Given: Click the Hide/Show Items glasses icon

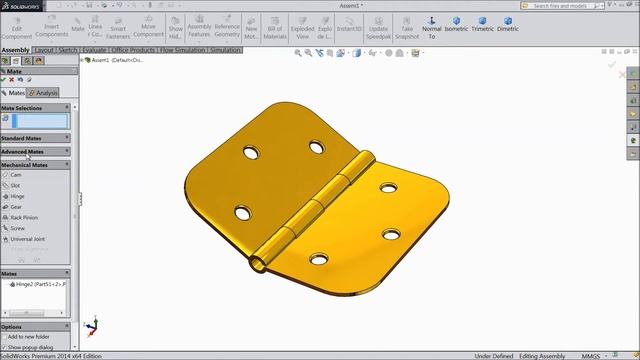Looking at the screenshot, I should [x=372, y=53].
